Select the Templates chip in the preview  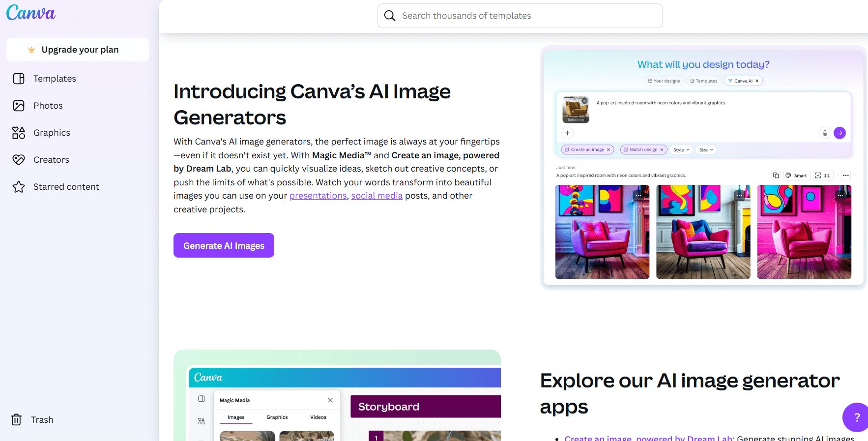pyautogui.click(x=704, y=81)
